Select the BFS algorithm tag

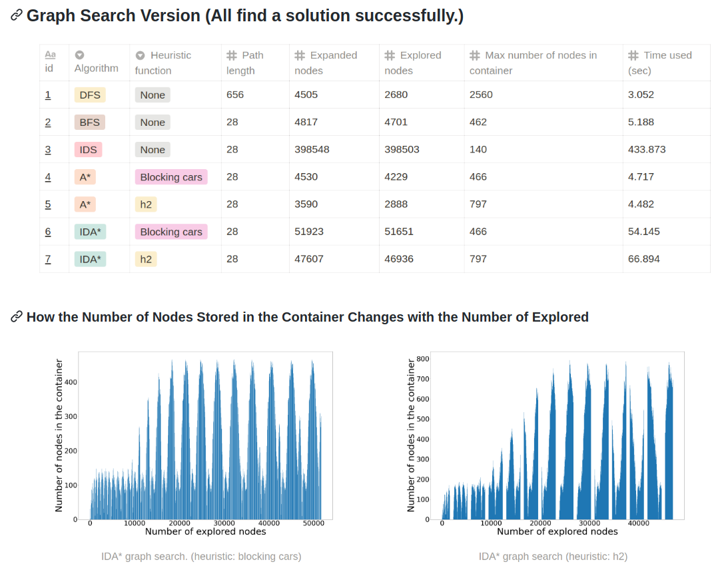pos(90,123)
